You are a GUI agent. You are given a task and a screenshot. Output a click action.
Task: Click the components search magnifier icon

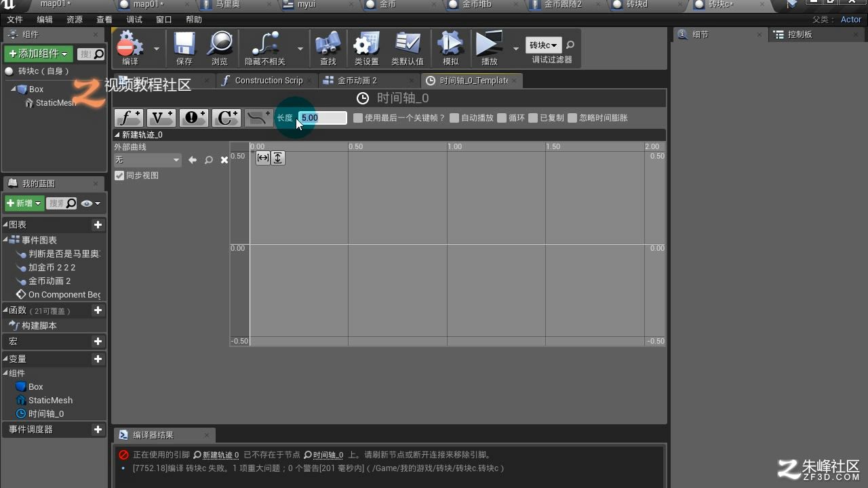point(99,54)
